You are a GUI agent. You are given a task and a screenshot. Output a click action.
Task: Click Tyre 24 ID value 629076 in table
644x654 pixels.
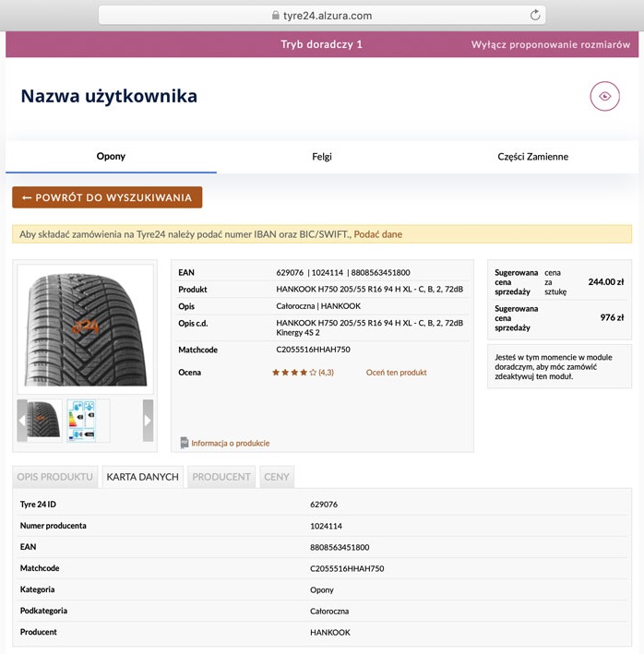(324, 505)
